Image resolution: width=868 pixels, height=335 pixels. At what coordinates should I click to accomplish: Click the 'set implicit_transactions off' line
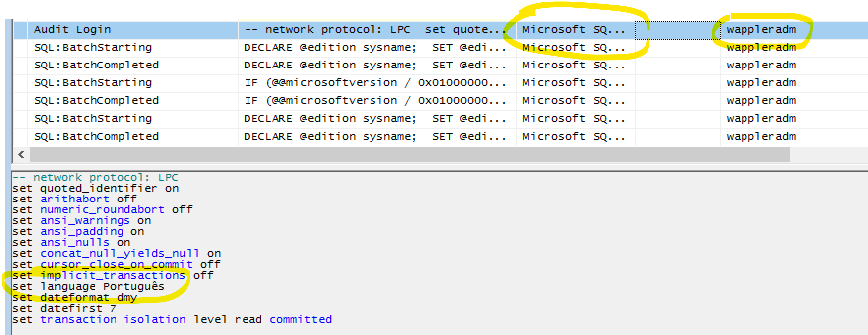coord(113,275)
